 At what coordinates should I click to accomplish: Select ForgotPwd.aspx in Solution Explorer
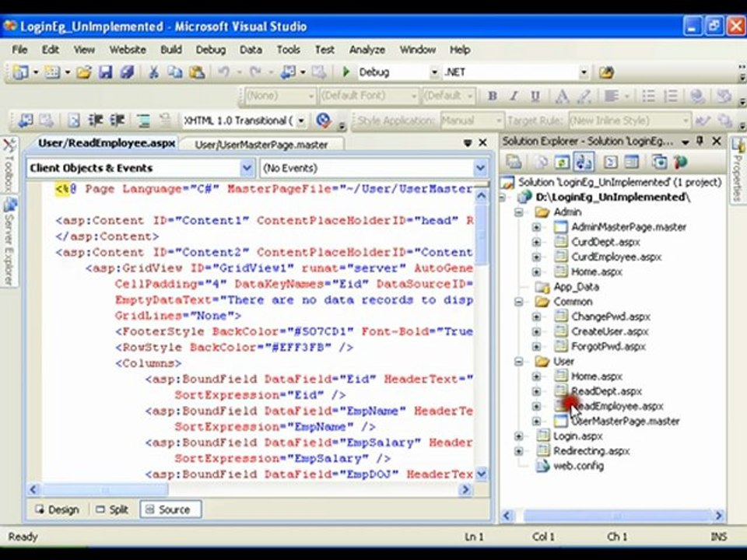[x=608, y=347]
